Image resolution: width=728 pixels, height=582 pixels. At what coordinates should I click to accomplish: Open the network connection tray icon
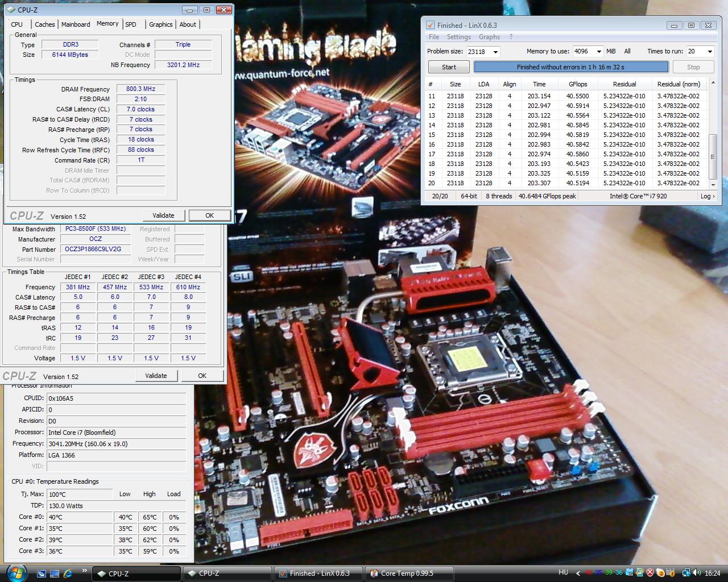(x=686, y=573)
